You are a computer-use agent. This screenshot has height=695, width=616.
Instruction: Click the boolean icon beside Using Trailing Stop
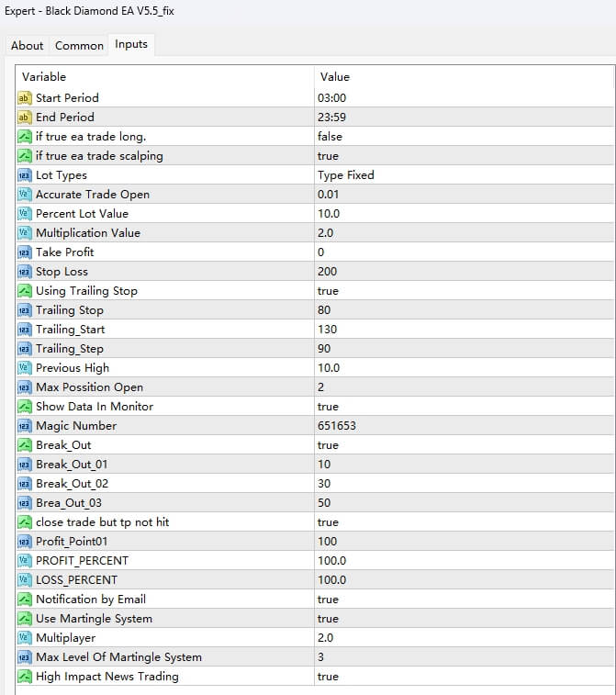(x=25, y=291)
